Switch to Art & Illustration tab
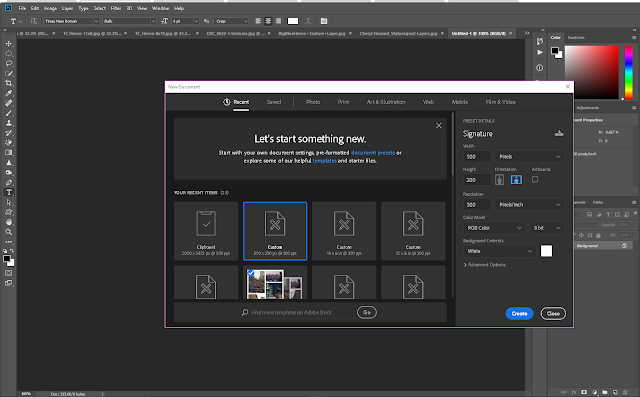The image size is (640, 397). click(x=386, y=102)
